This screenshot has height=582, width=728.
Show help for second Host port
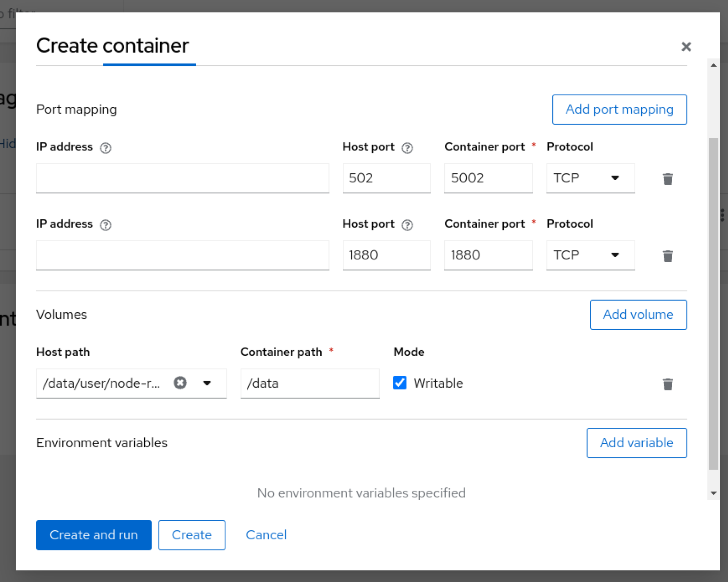(x=407, y=225)
